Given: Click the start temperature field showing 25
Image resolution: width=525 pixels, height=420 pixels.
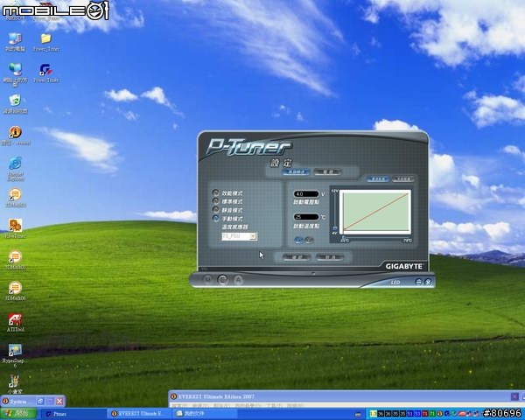Looking at the screenshot, I should pos(306,217).
